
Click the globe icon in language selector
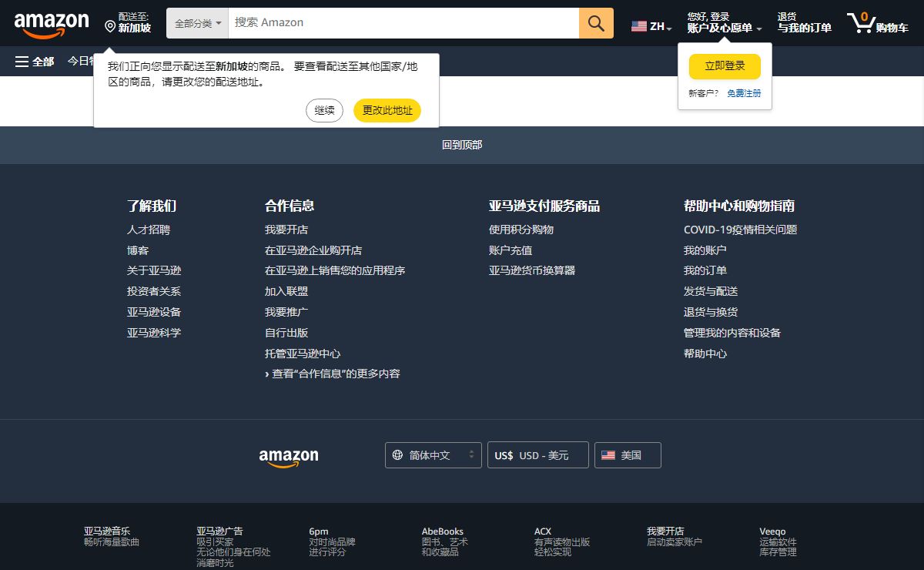(x=397, y=455)
